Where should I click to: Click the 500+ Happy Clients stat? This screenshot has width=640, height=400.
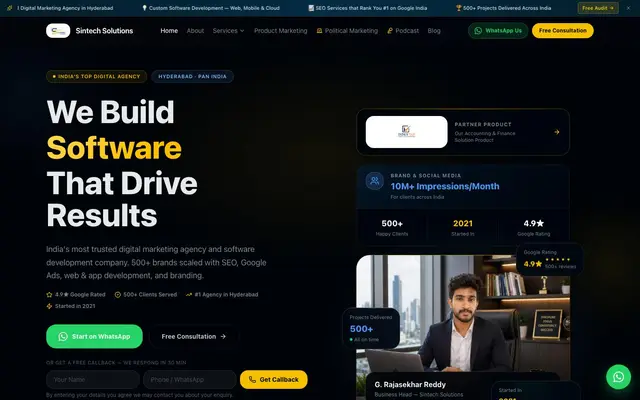pos(392,228)
